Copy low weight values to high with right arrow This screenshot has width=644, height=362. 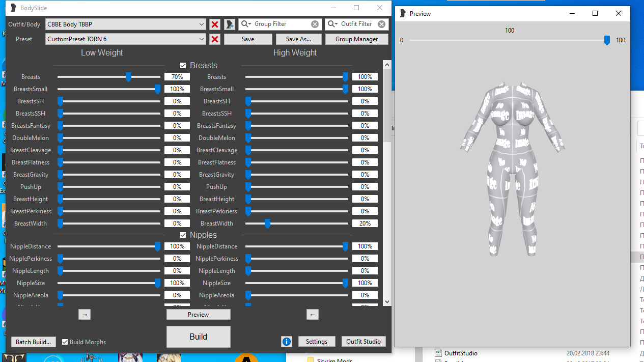[x=85, y=315]
